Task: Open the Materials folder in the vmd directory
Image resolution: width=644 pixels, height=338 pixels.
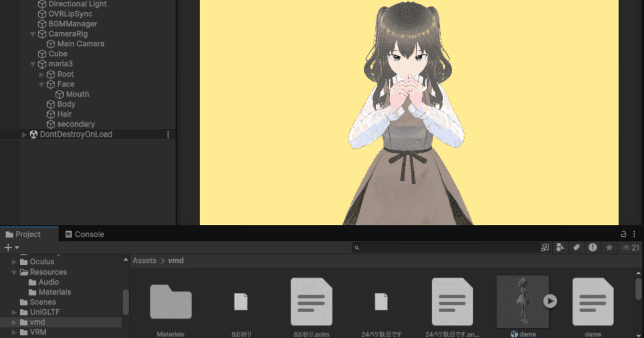Action: coord(171,302)
